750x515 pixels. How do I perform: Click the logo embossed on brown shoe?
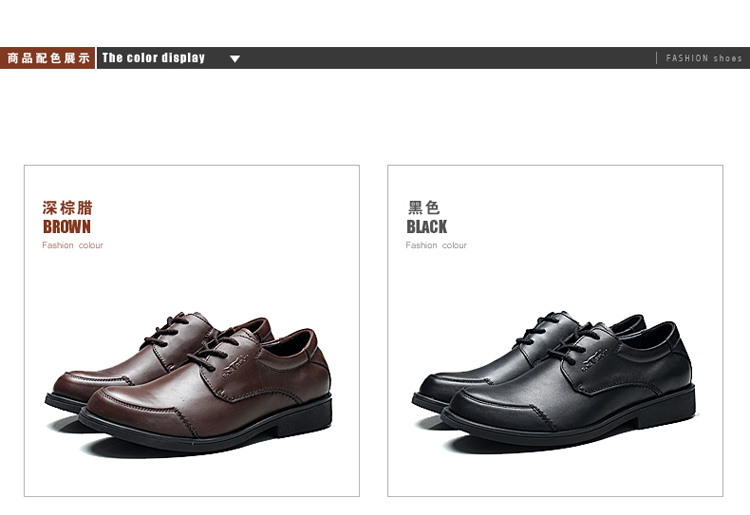coord(236,366)
